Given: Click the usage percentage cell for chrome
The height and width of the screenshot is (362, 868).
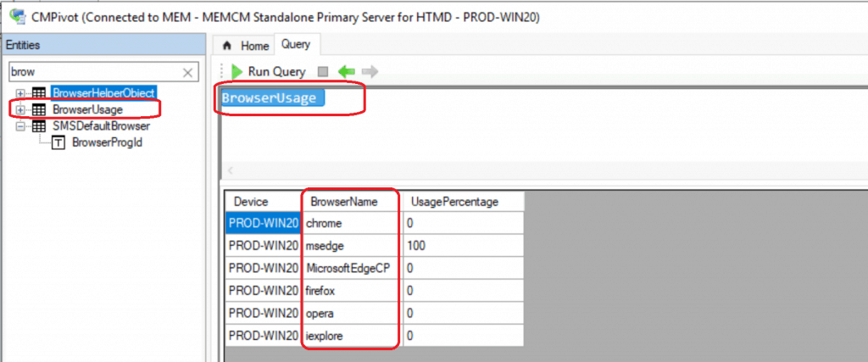Looking at the screenshot, I should [x=464, y=223].
